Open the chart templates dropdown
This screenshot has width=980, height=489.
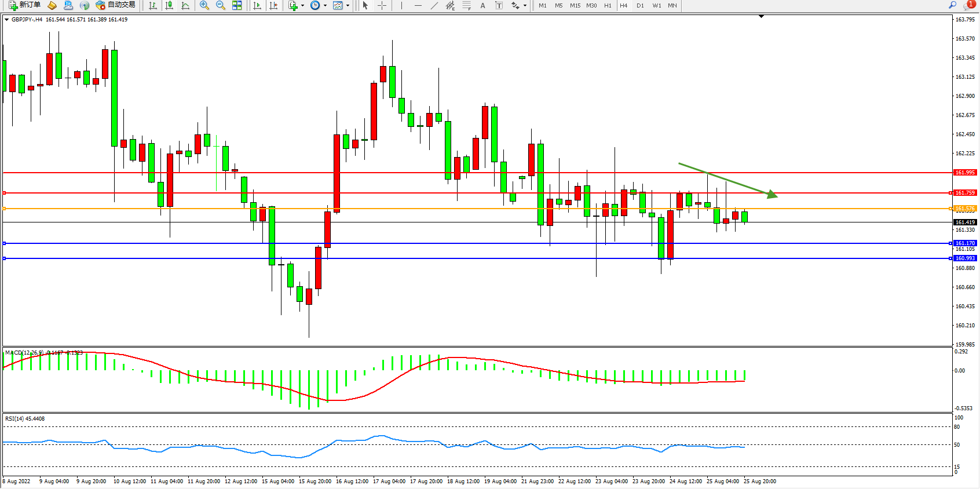[x=348, y=5]
